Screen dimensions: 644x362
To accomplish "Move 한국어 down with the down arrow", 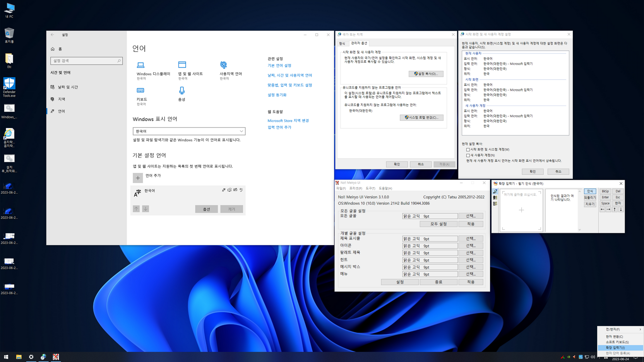I will pyautogui.click(x=146, y=209).
